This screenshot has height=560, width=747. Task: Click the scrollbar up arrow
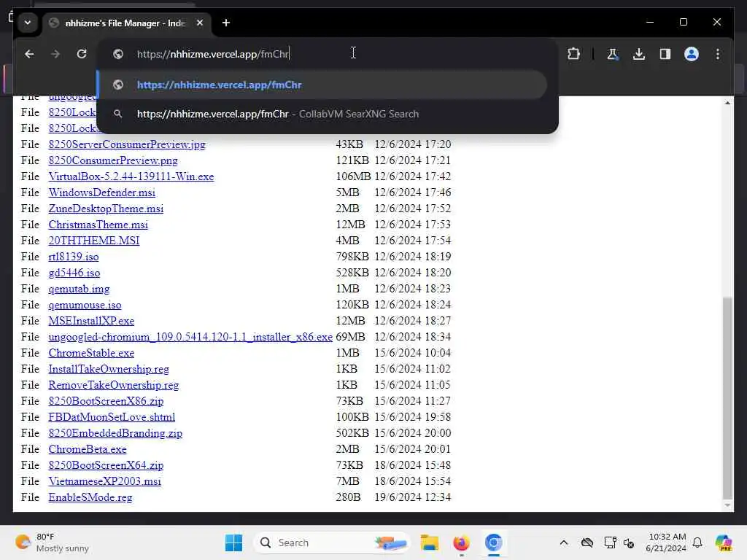pos(727,103)
